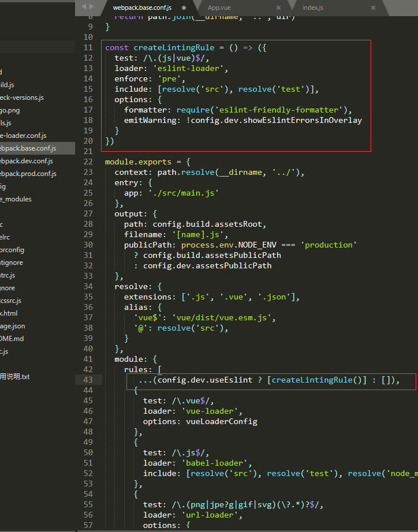418x532 pixels.
Task: Open .editorconfig file in sidebar
Action: pyautogui.click(x=12, y=250)
